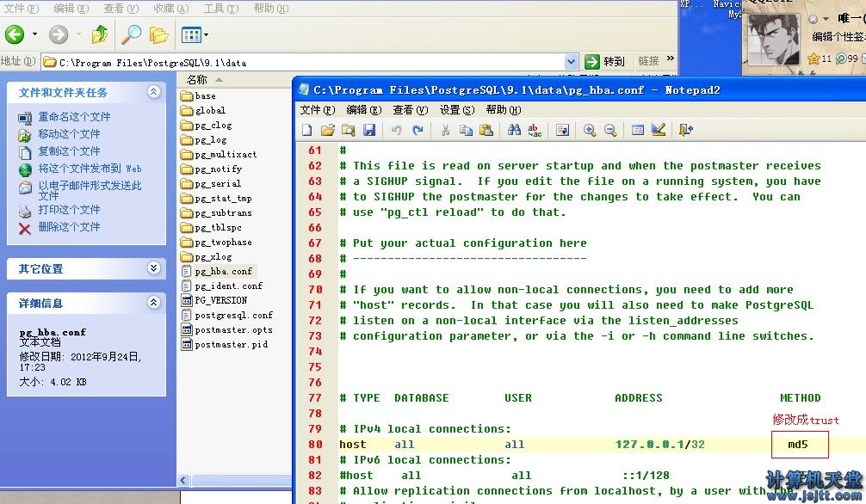
Task: Undo last edit in Notepad2
Action: point(396,130)
